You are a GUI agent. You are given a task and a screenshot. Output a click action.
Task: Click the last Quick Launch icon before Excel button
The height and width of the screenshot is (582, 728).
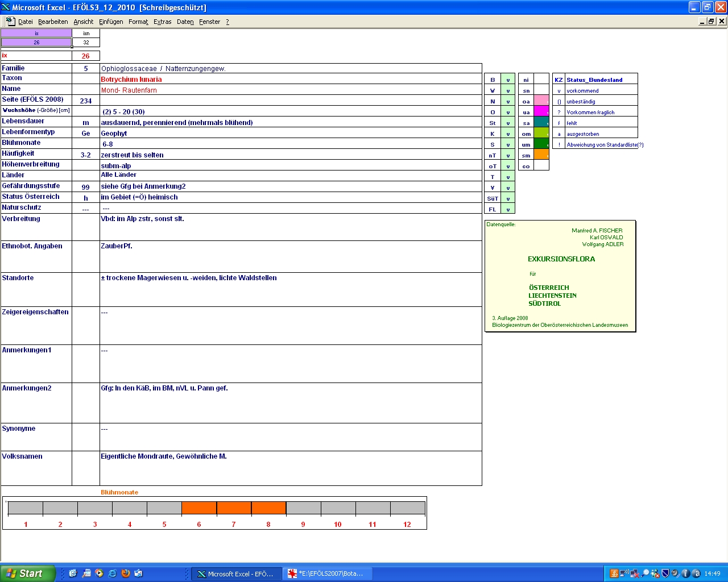point(139,573)
